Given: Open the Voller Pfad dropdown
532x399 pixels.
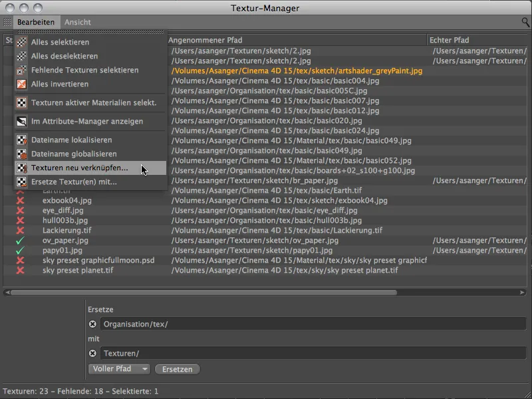Looking at the screenshot, I should 119,369.
